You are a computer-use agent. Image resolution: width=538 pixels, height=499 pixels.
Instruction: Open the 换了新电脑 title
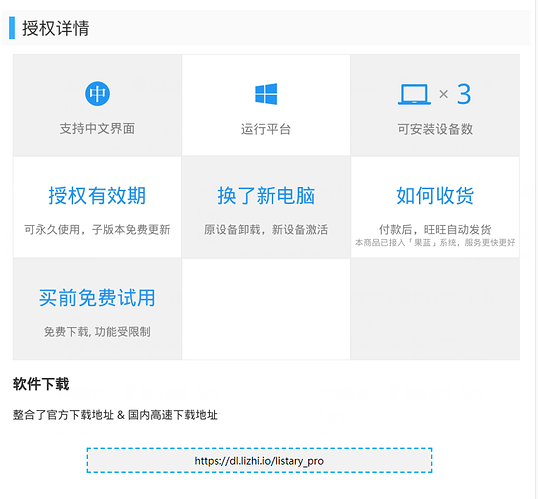click(x=266, y=196)
